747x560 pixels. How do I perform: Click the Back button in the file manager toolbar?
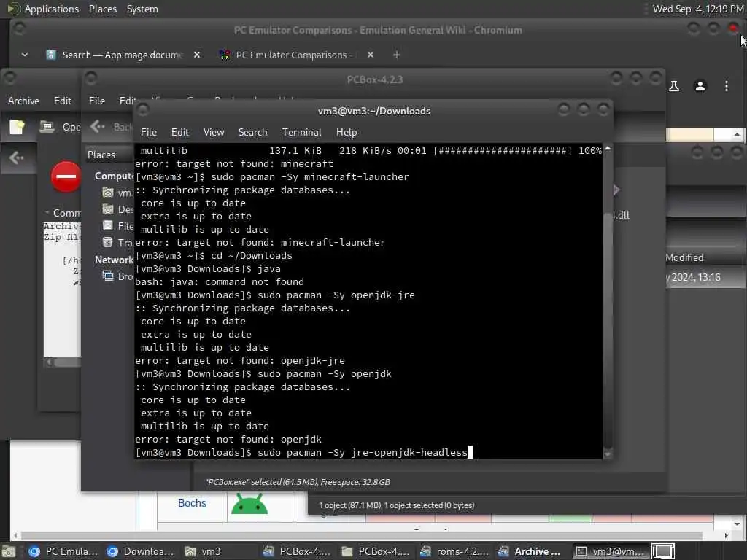(111, 127)
